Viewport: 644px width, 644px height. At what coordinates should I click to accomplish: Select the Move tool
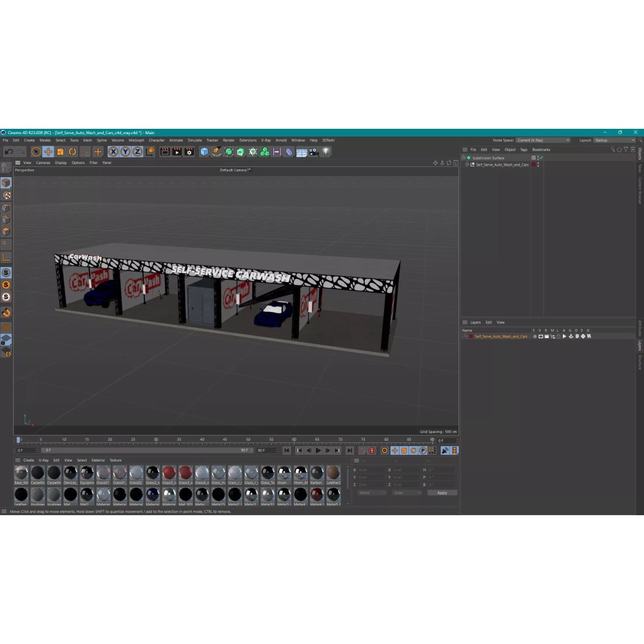(48, 152)
